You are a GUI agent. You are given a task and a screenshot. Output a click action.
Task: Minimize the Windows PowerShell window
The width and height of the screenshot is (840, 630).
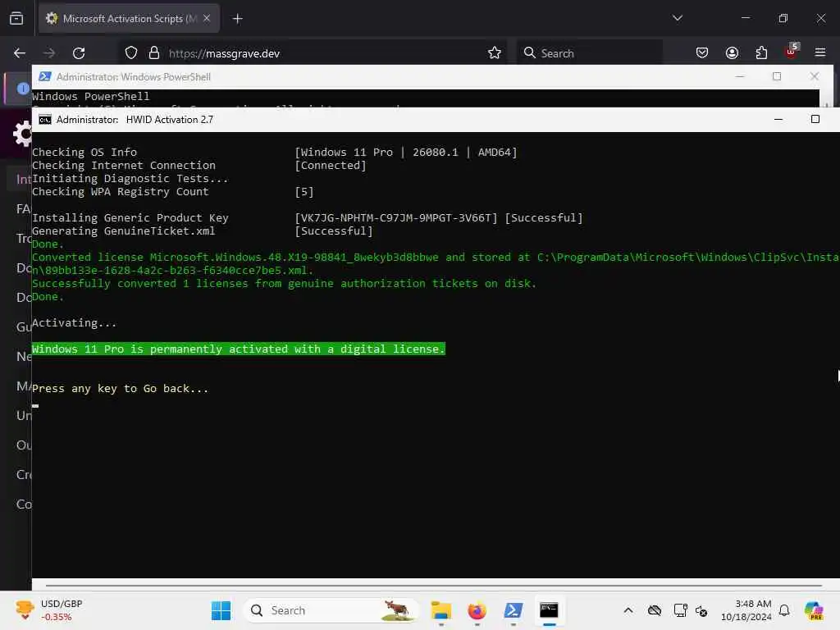[x=740, y=76]
